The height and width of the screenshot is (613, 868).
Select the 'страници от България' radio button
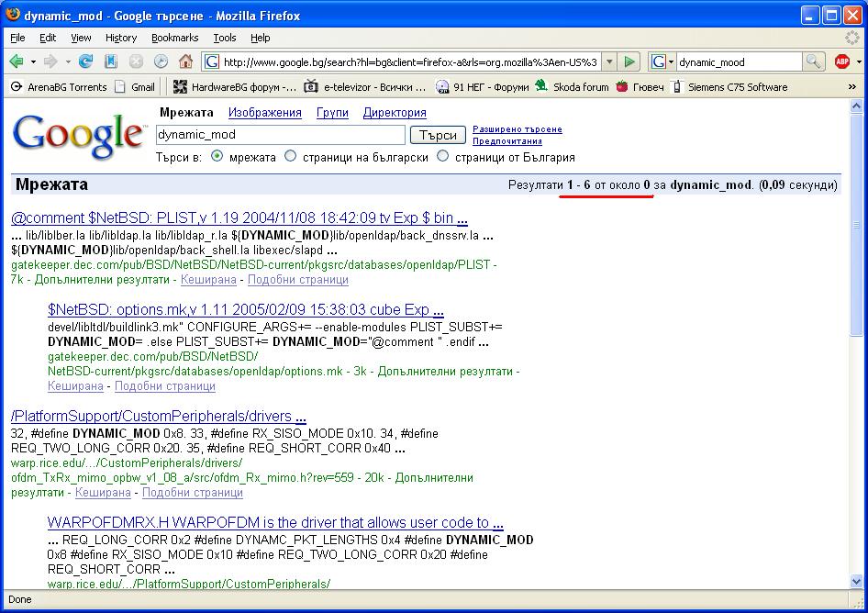[443, 157]
